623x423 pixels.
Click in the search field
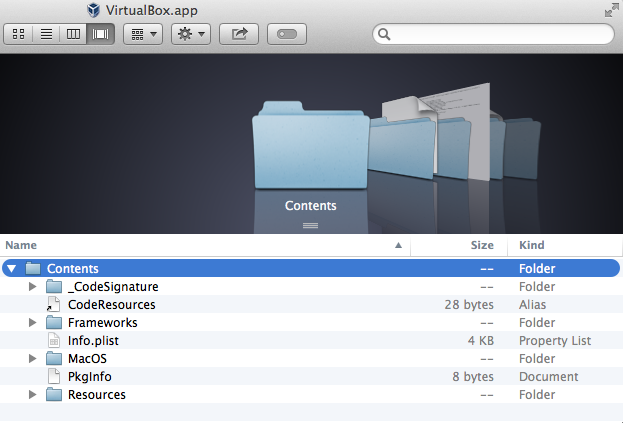tap(493, 34)
